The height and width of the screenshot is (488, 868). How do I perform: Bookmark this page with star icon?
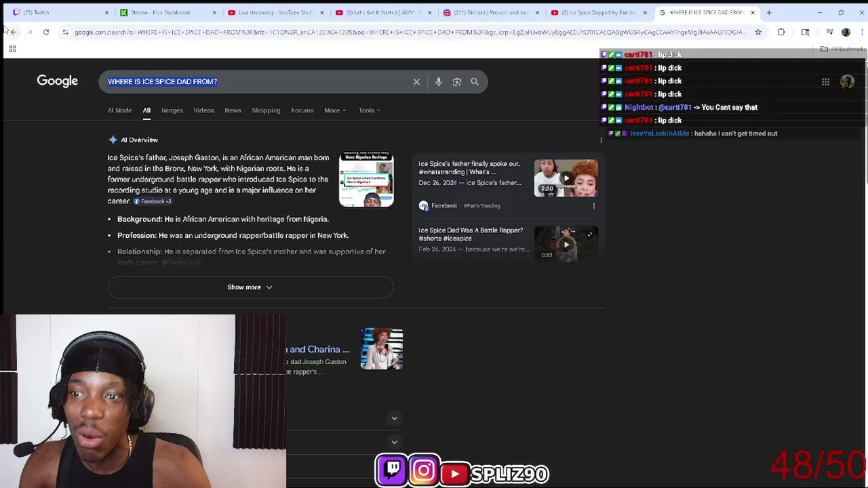[x=758, y=32]
